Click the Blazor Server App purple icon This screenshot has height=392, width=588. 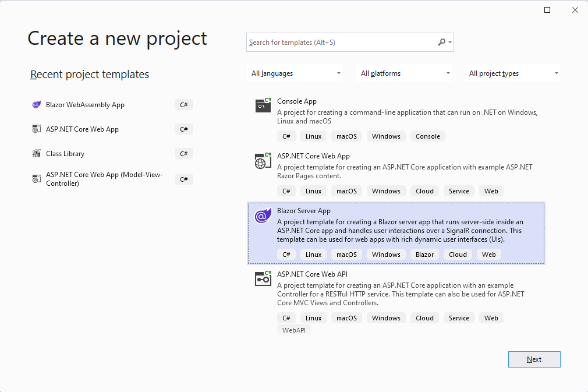tap(263, 216)
